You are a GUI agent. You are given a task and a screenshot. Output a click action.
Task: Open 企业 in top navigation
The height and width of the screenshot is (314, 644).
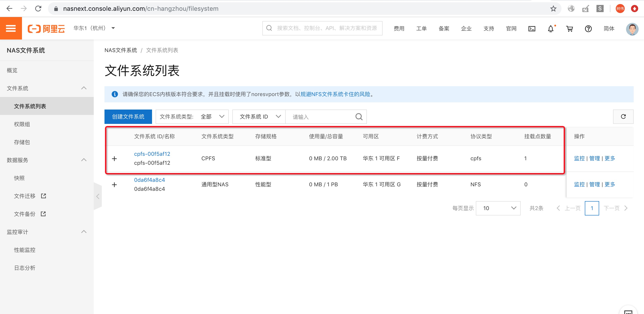click(466, 29)
